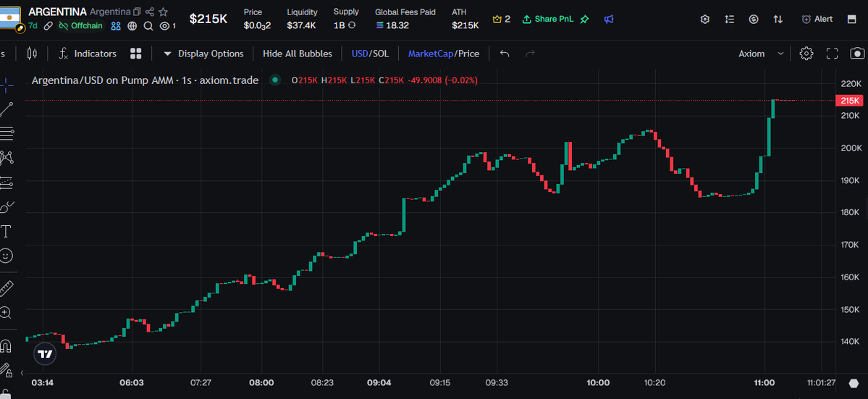Screen dimensions: 868x399
Task: Refresh the 1B supply value
Action: (x=352, y=25)
